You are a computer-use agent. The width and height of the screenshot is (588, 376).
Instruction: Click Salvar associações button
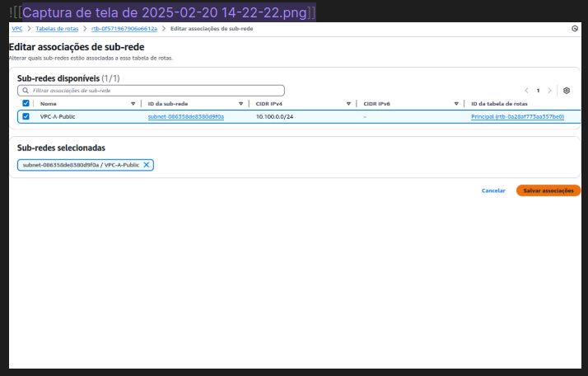point(548,190)
